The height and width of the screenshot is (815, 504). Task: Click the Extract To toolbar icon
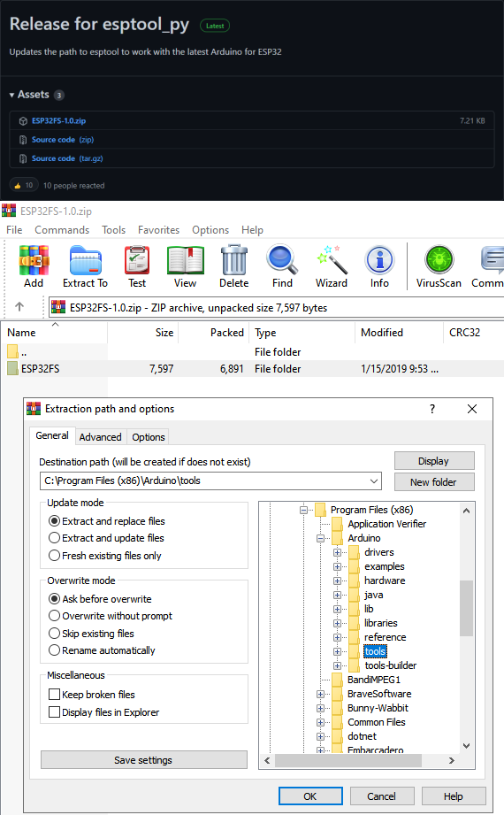[x=85, y=260]
